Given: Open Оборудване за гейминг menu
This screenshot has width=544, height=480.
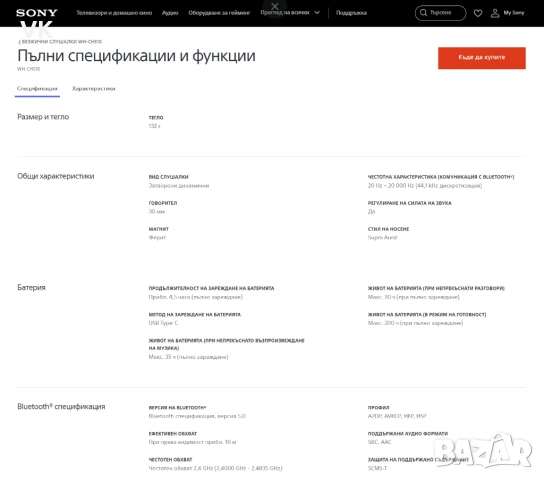Looking at the screenshot, I should coord(219,13).
